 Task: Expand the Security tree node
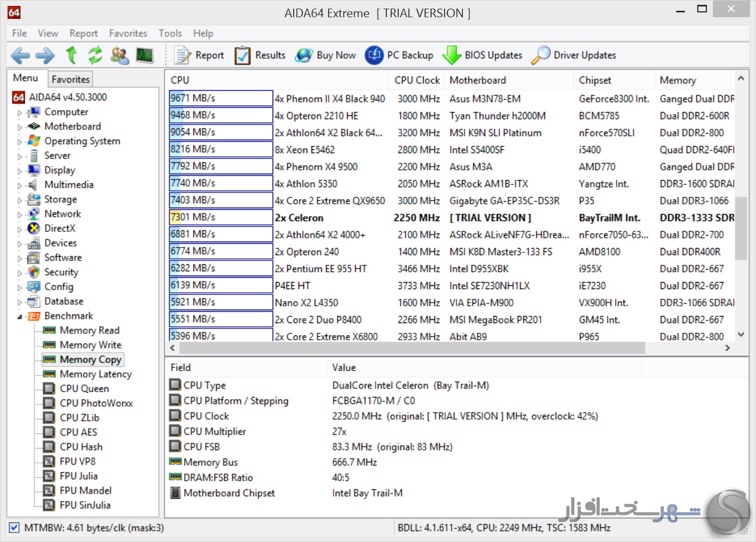(x=20, y=273)
